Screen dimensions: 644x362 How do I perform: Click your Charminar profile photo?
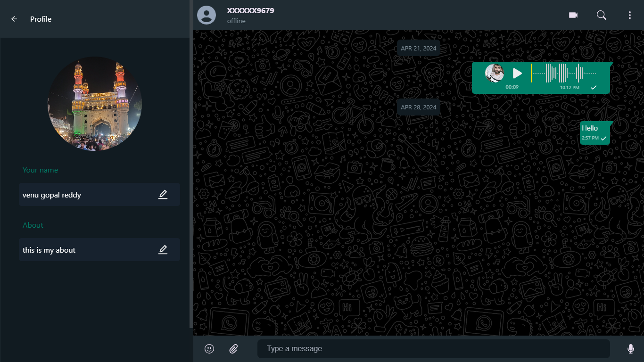coord(94,103)
